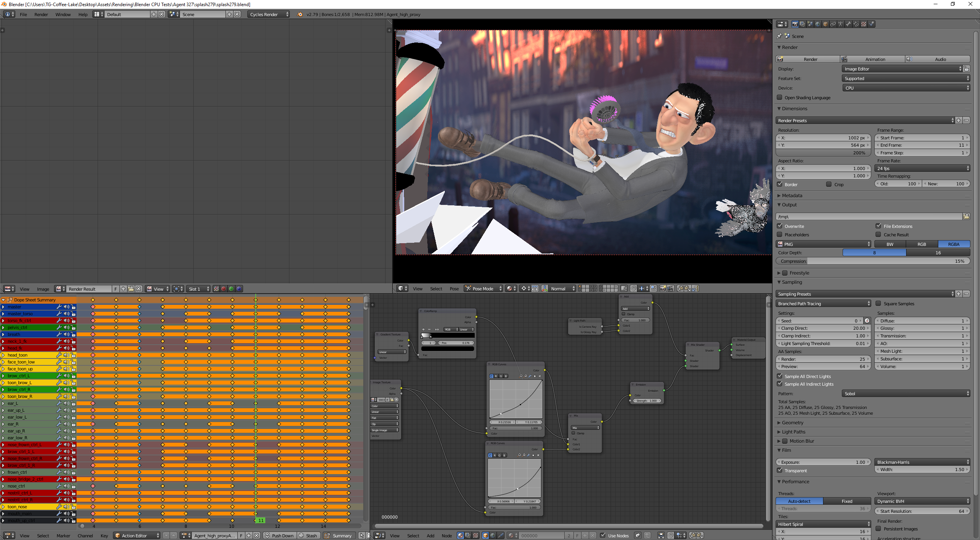Open the Bone properties tab icon
The image size is (980, 540).
(x=848, y=24)
